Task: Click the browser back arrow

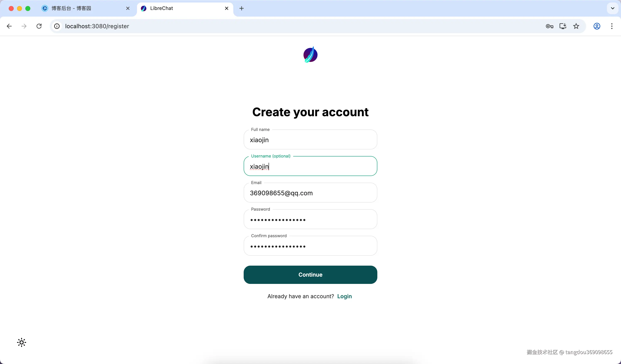Action: (x=9, y=26)
